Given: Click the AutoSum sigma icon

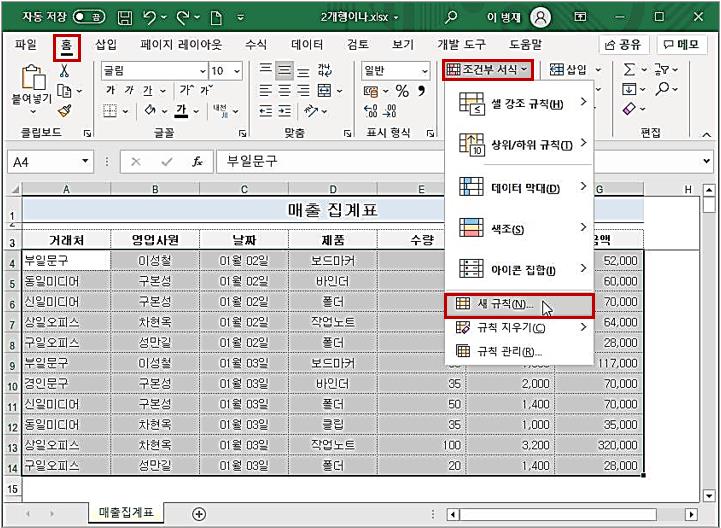Looking at the screenshot, I should (629, 70).
